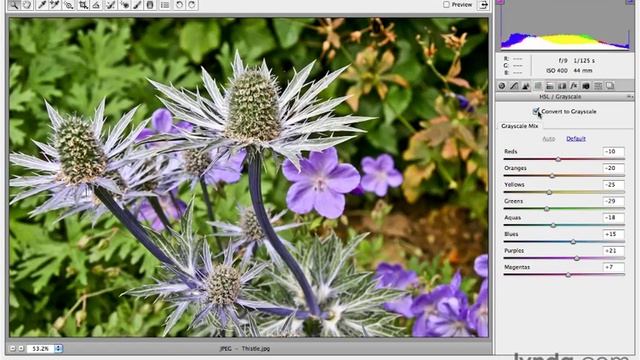Switch to the HSL / Grayscale panel tab
The image size is (640, 360).
click(x=538, y=86)
